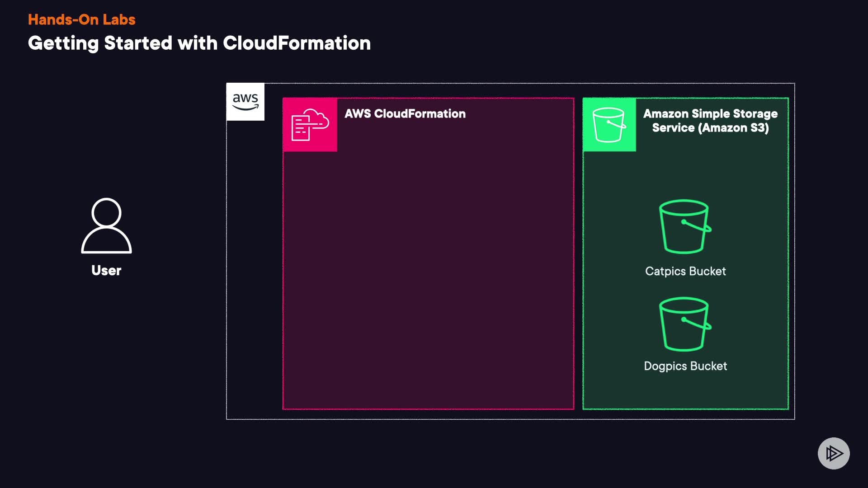Click the 'AWS CloudFormation' label text

coord(405,114)
